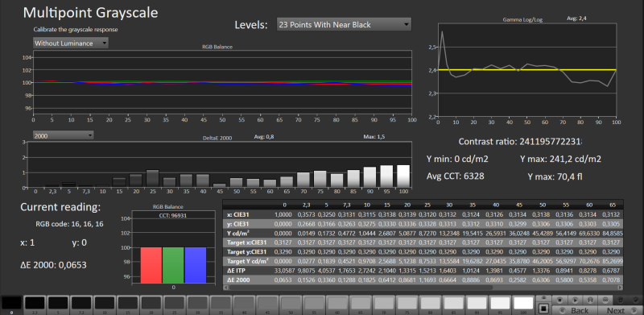Select the 2,3 grayscale swatch
The width and height of the screenshot is (644, 315).
pyautogui.click(x=35, y=304)
